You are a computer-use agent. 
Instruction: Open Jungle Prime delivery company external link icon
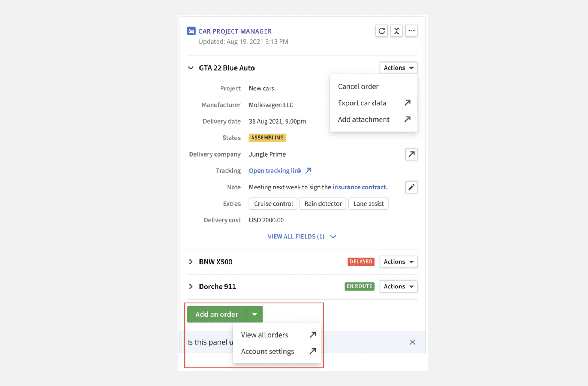[x=411, y=154]
